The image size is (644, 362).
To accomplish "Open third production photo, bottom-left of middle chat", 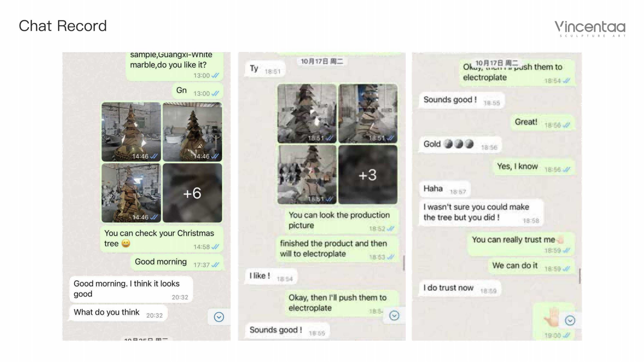I will (x=307, y=175).
